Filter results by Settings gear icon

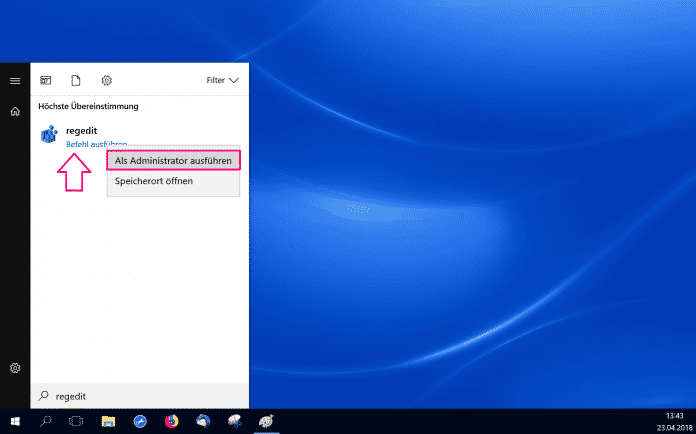click(x=106, y=80)
